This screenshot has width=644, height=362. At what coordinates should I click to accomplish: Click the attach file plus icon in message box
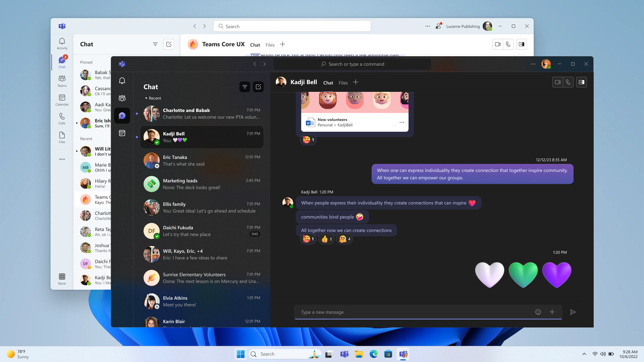(552, 312)
